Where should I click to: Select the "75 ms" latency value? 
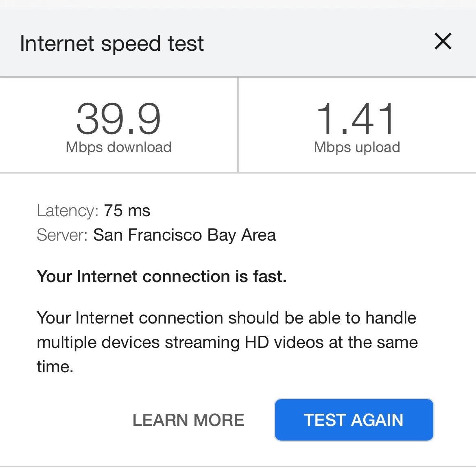[x=127, y=211]
